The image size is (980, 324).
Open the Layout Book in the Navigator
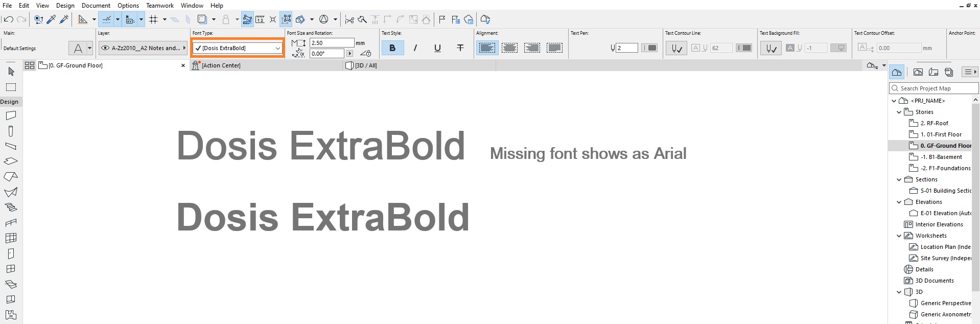[934, 72]
